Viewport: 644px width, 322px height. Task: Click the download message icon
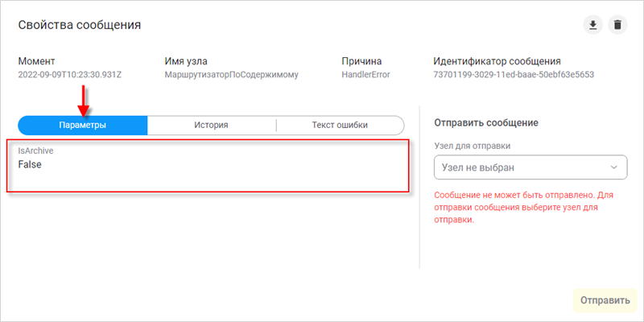(x=592, y=25)
